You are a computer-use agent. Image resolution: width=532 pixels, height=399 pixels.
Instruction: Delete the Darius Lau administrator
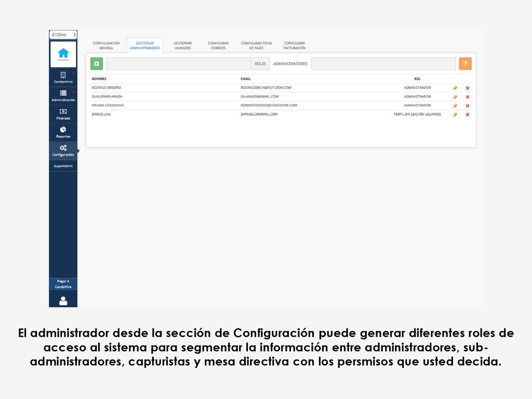click(468, 114)
